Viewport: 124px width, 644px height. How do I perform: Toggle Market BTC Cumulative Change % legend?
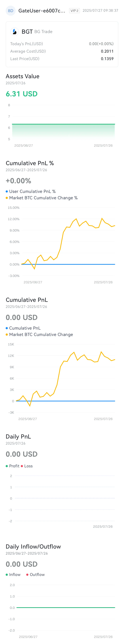[x=42, y=198]
